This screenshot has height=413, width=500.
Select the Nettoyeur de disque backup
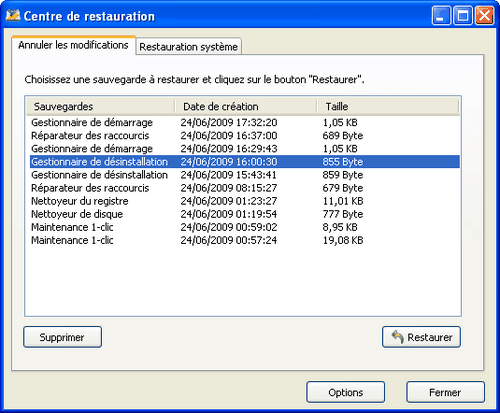[x=245, y=214]
